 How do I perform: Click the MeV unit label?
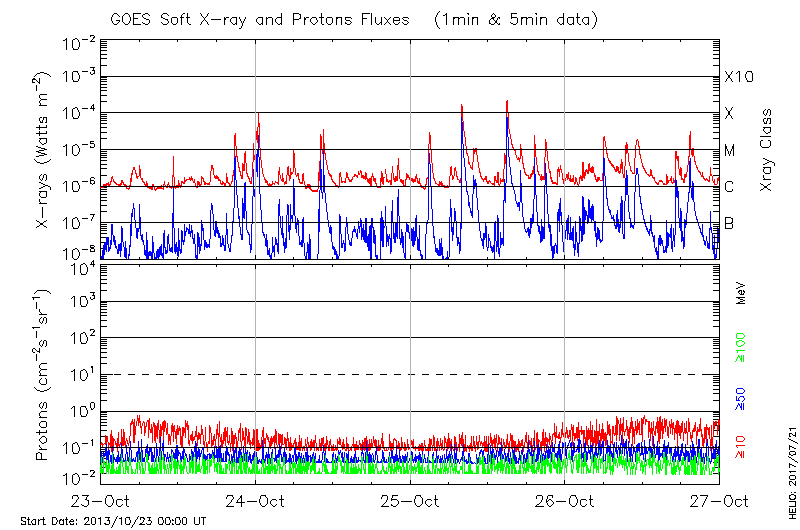pyautogui.click(x=741, y=293)
